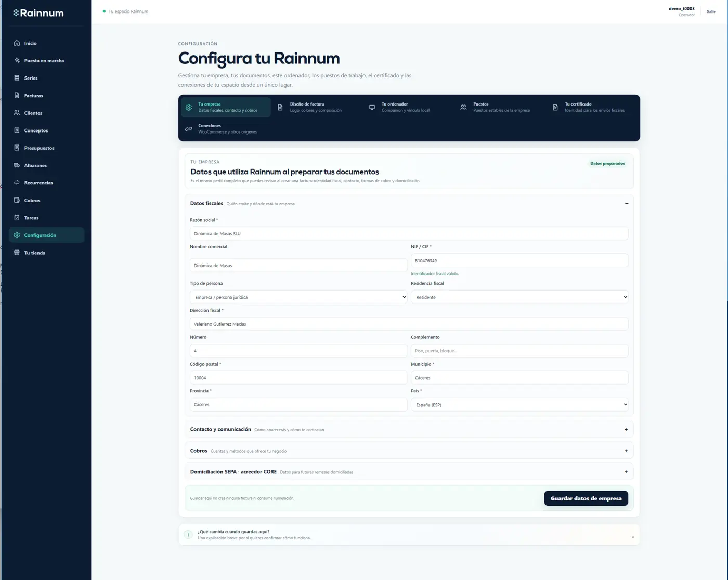728x580 pixels.
Task: Open the Tu empresa tab
Action: tap(226, 107)
